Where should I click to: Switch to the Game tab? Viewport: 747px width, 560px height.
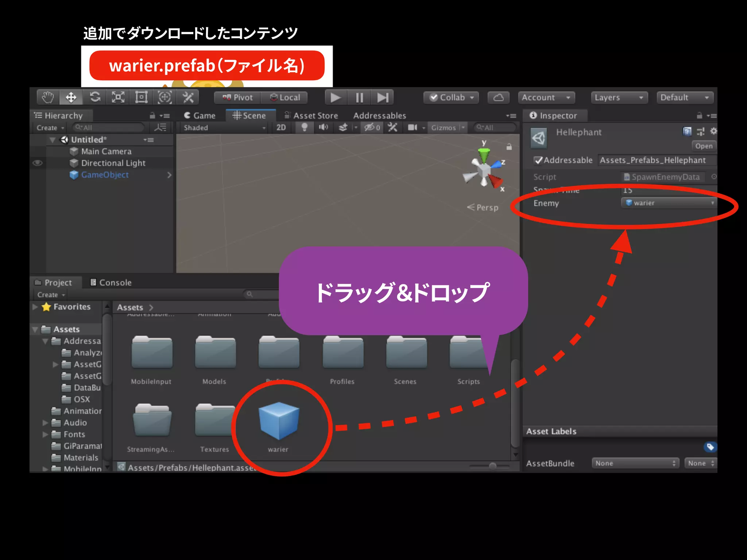[200, 116]
